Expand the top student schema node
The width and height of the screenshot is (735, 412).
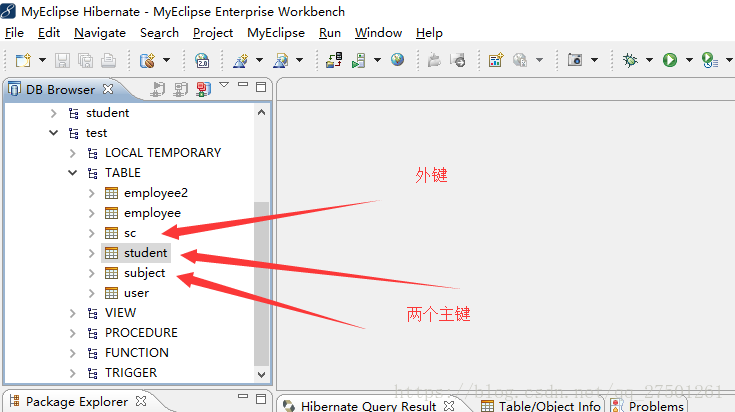pyautogui.click(x=53, y=113)
